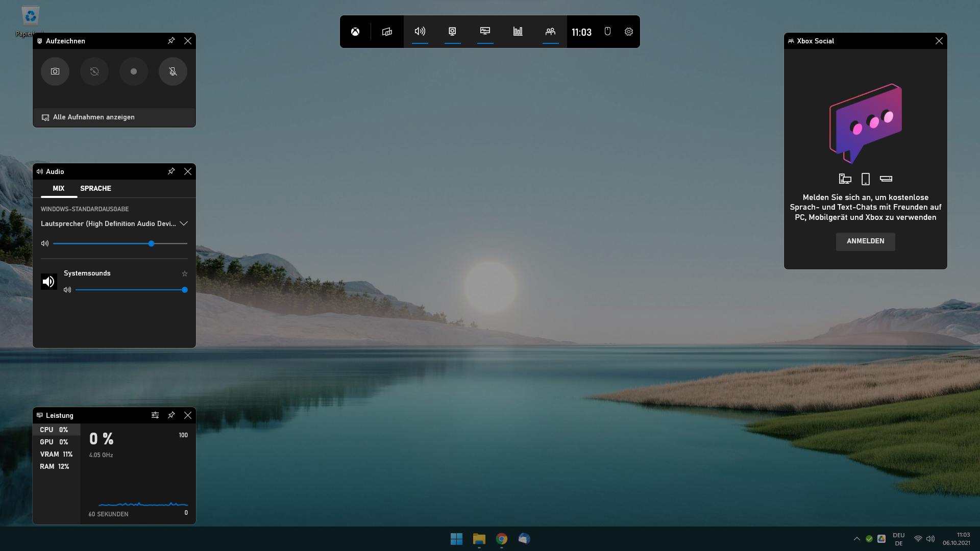Expand the hidden system tray icons chevron

857,539
